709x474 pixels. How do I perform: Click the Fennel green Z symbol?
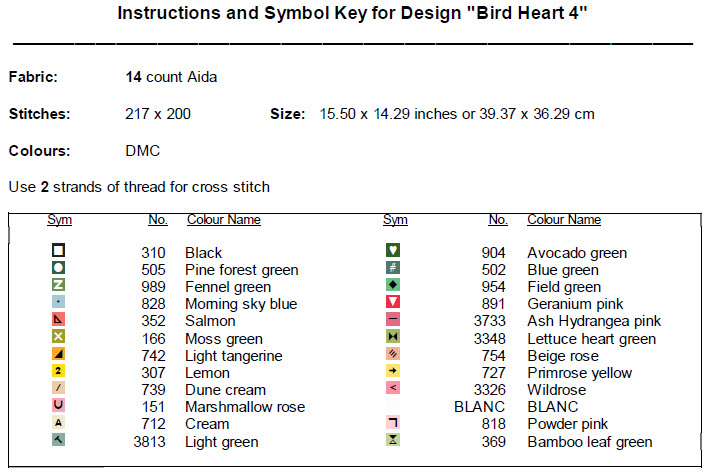pyautogui.click(x=59, y=285)
